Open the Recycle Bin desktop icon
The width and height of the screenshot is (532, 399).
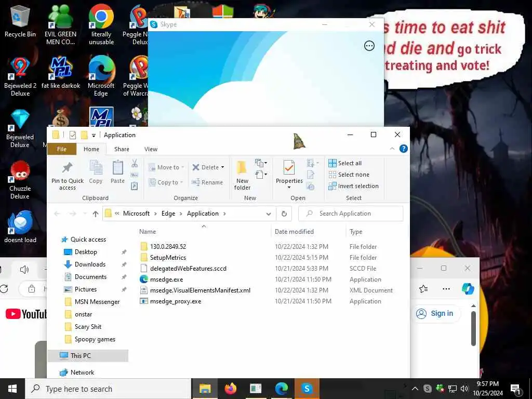[20, 21]
